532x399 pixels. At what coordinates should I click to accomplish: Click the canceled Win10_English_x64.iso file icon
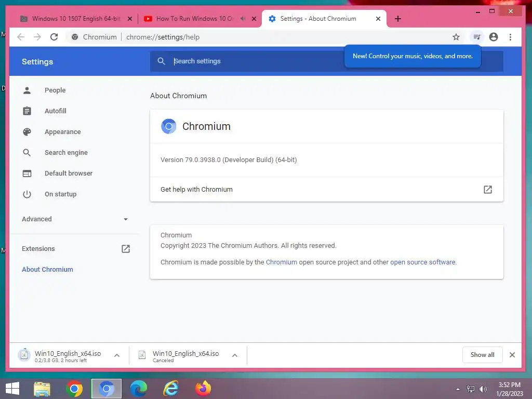[142, 355]
